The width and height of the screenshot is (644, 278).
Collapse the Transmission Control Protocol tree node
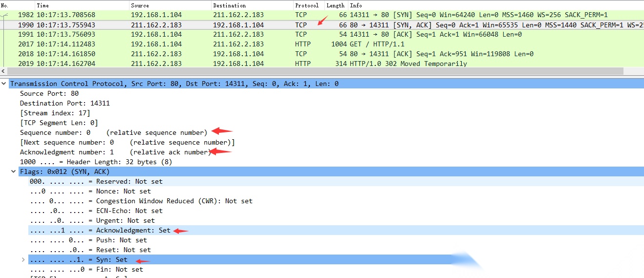[x=4, y=84]
